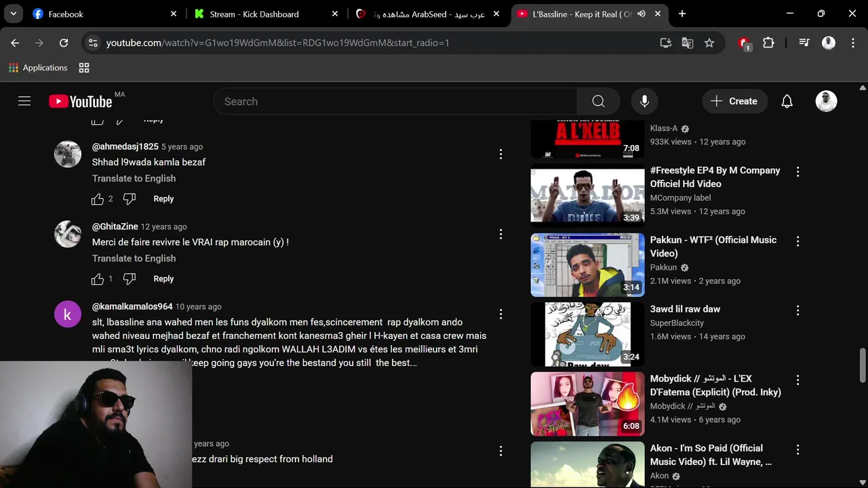Screen dimensions: 868x488
Task: Bookmark this page with star icon
Action: (x=709, y=43)
